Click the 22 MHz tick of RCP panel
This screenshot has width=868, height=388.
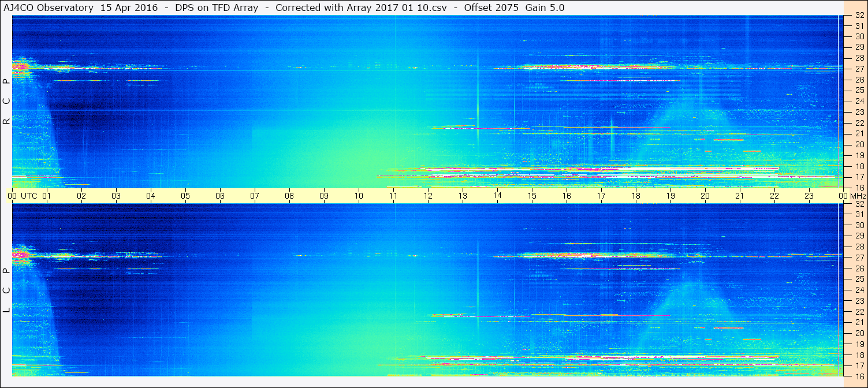[859, 122]
